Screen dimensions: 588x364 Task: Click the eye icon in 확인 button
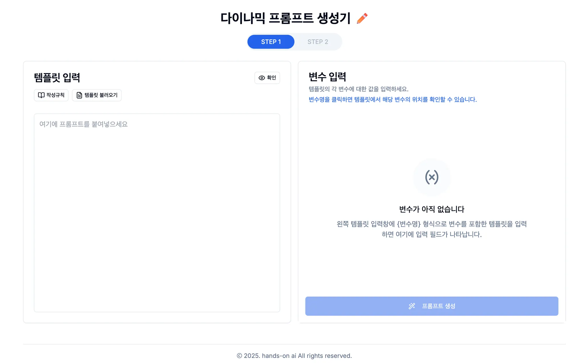pyautogui.click(x=262, y=78)
